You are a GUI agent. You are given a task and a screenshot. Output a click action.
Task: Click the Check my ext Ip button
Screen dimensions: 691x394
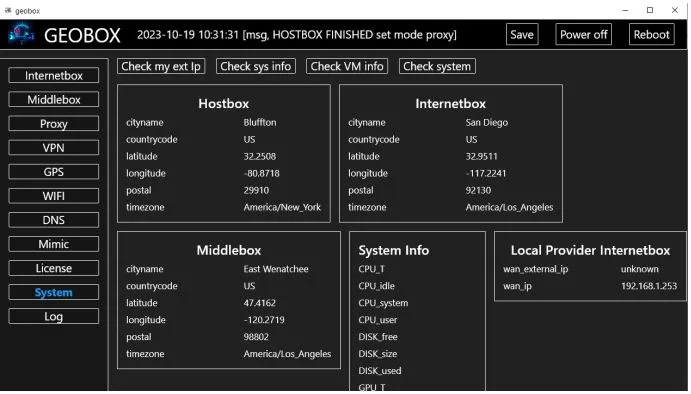(161, 67)
